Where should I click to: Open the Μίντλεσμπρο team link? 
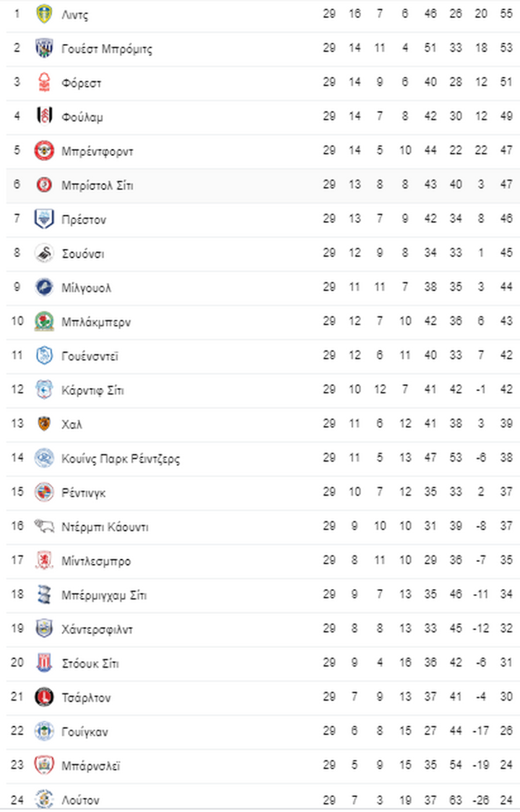(96, 561)
